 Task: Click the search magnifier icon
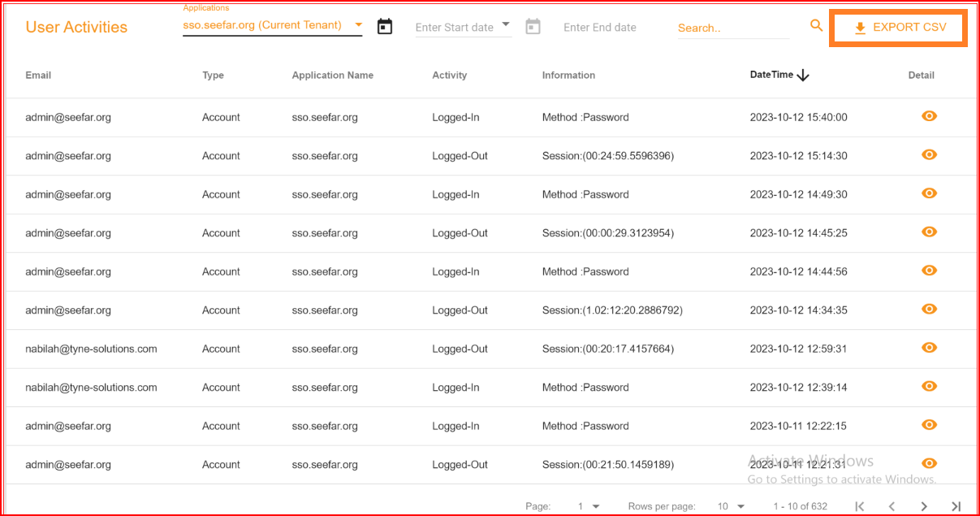(x=817, y=26)
